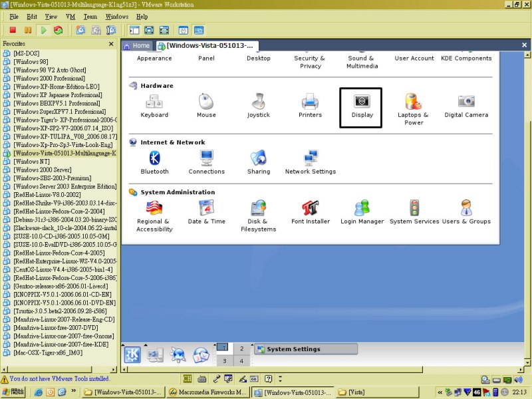Select [Windows 98] in Favorites
This screenshot has width=532, height=399.
[x=31, y=62]
